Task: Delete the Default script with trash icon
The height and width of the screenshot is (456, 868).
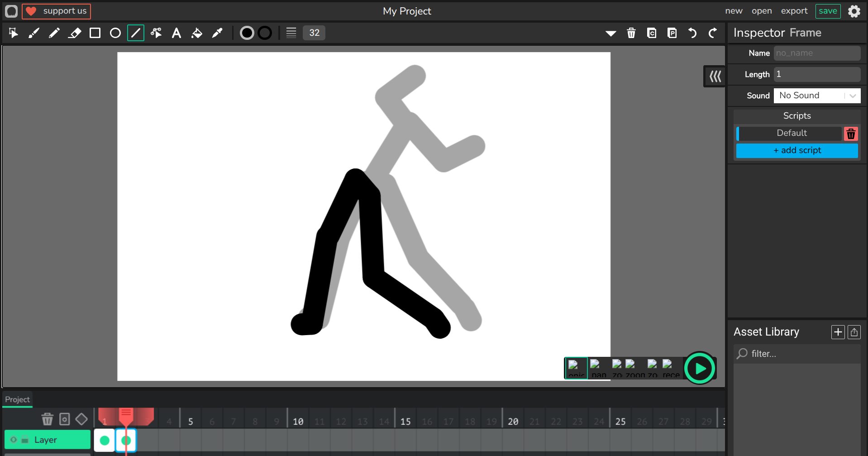Action: pyautogui.click(x=851, y=134)
